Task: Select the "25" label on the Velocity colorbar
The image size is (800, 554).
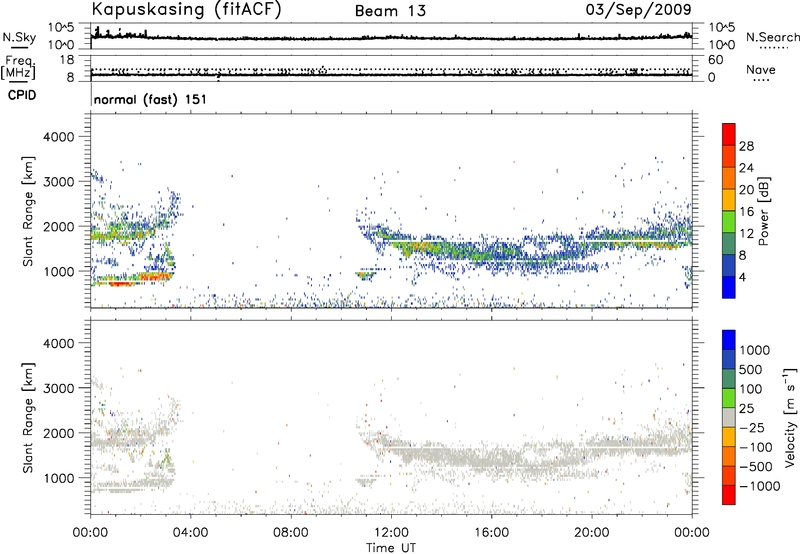Action: 746,409
